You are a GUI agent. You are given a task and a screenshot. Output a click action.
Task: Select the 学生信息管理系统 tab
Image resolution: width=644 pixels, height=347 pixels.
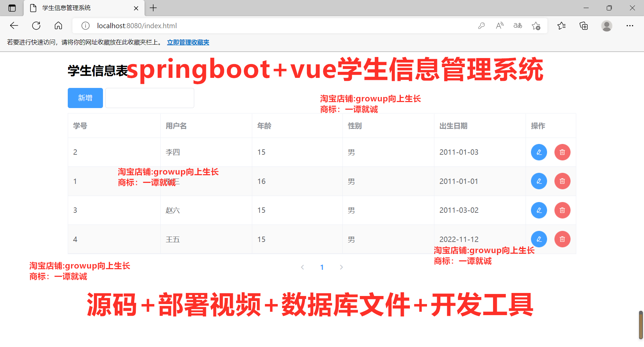coord(84,8)
